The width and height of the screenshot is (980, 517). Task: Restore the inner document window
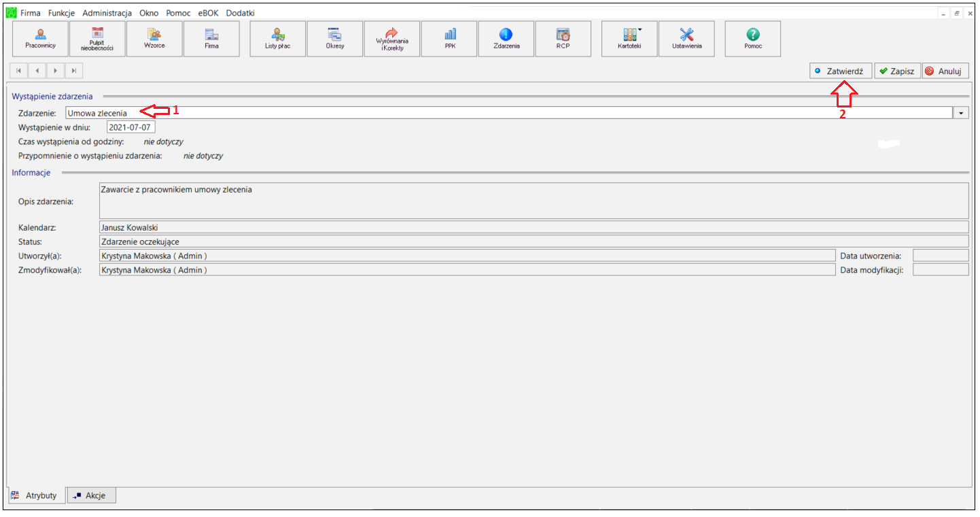tap(957, 13)
